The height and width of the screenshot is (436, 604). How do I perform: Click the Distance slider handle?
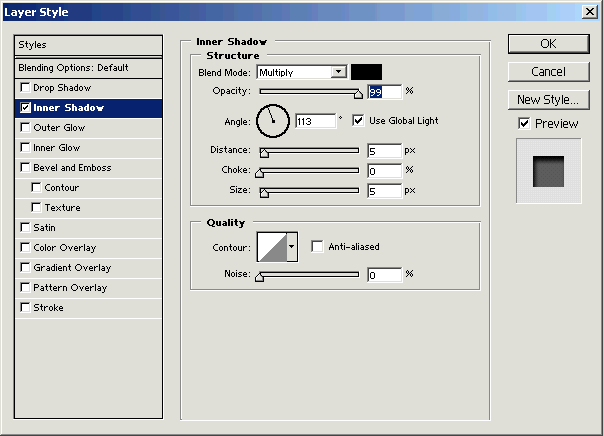tap(264, 153)
